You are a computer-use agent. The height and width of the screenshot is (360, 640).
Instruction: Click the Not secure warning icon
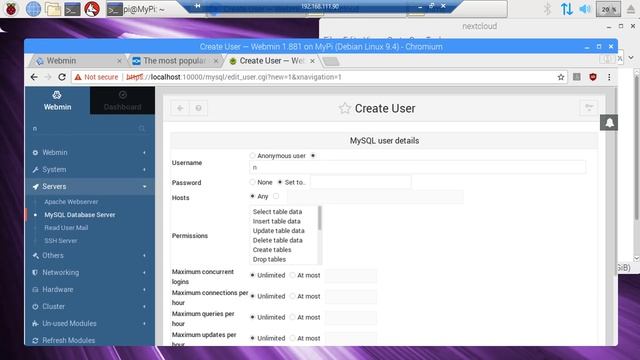point(78,77)
